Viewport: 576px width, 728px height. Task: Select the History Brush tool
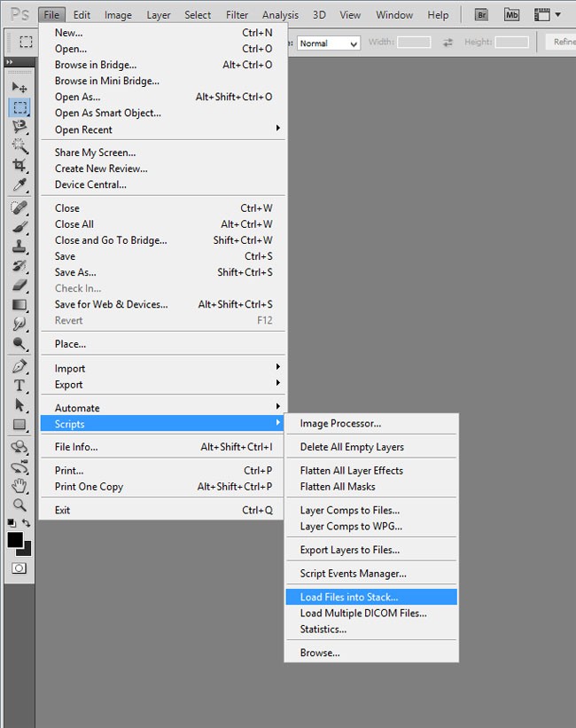[19, 265]
